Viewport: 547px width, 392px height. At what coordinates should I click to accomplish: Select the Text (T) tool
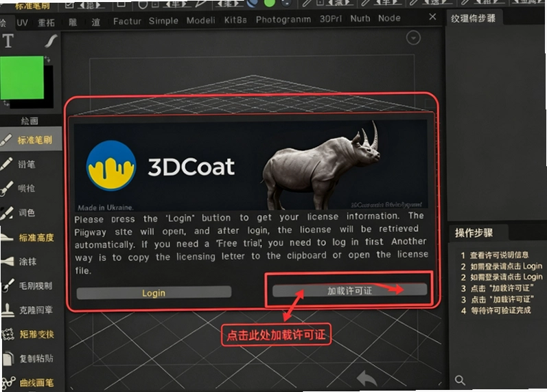click(x=8, y=41)
